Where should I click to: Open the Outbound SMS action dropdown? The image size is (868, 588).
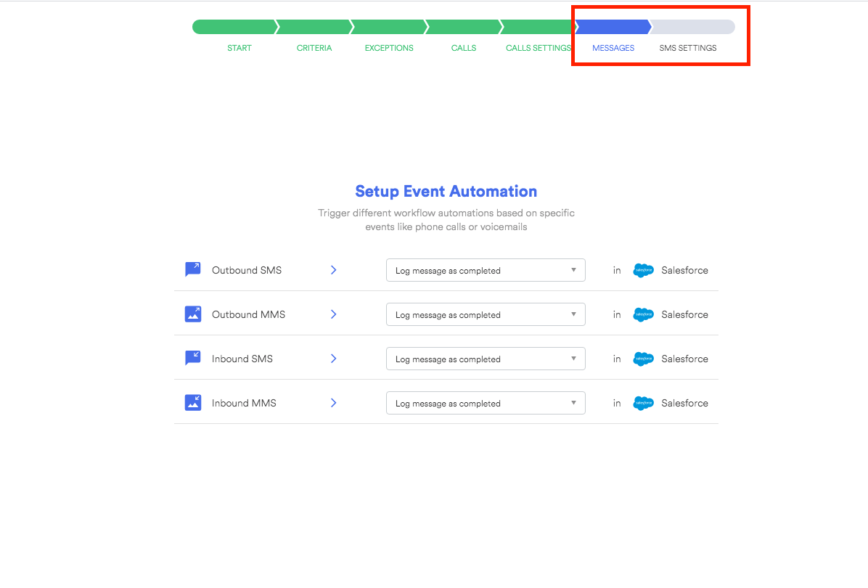pos(486,270)
